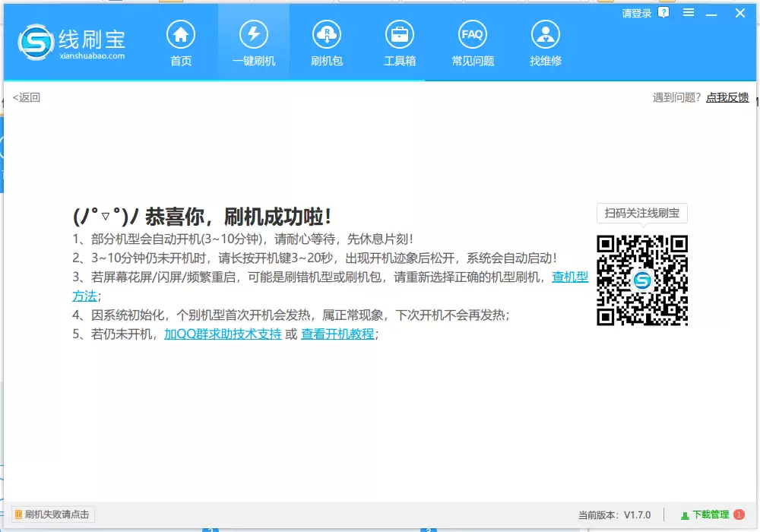
Task: Click the 请登录 login link
Action: pyautogui.click(x=636, y=13)
